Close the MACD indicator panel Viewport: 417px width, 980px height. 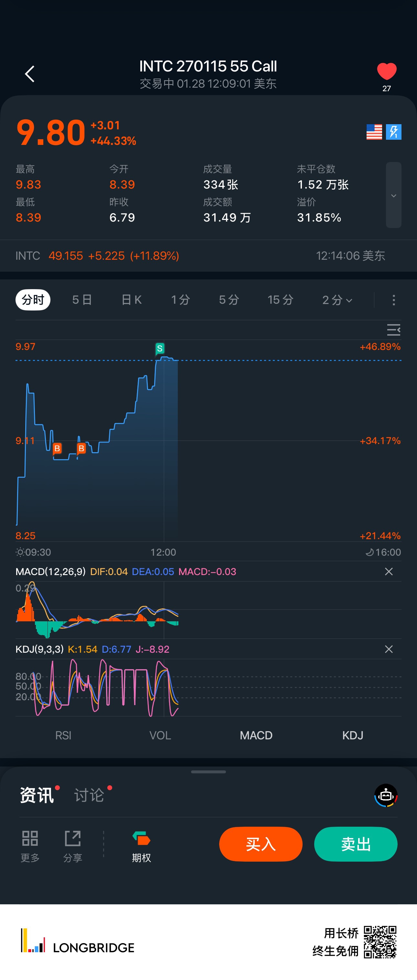point(389,572)
